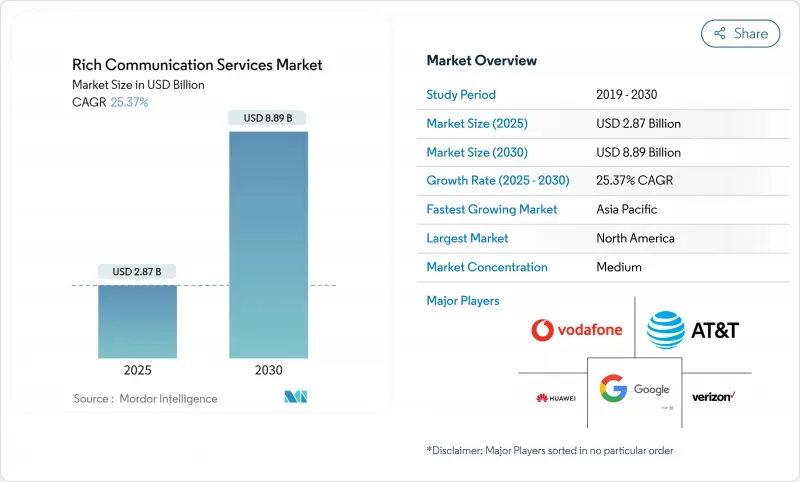Click the Market Concentration Medium value

[620, 267]
